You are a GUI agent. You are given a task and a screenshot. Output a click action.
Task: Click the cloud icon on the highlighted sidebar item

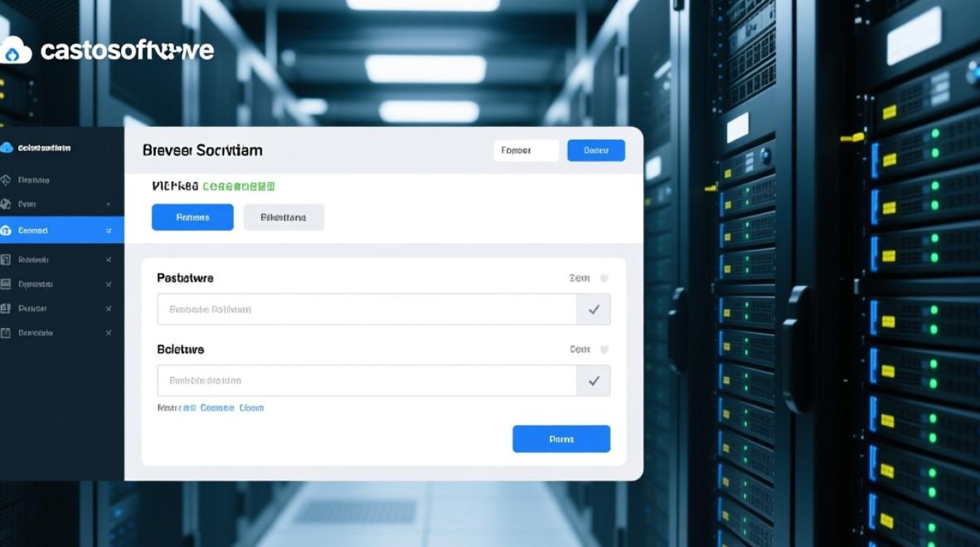(7, 230)
